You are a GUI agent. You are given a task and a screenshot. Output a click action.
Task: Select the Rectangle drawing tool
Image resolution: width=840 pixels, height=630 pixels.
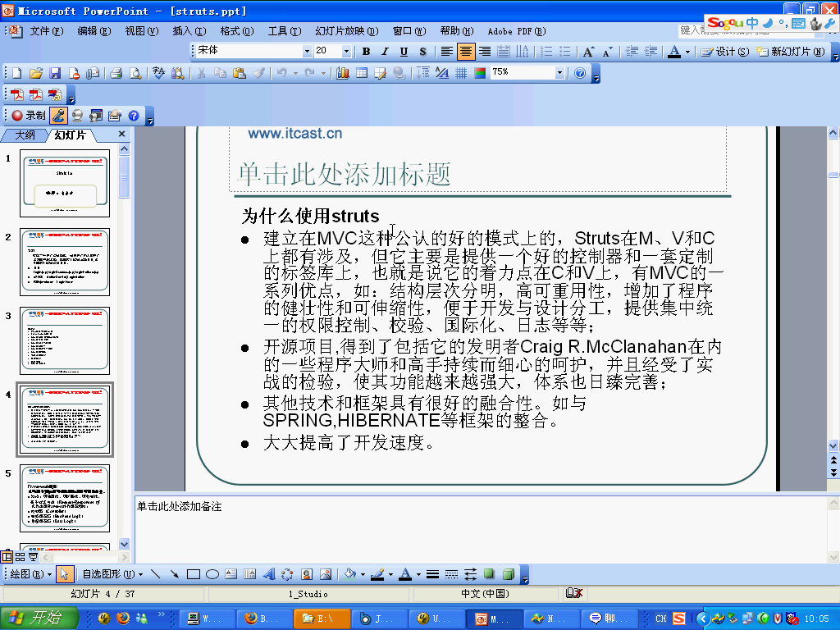[x=194, y=574]
